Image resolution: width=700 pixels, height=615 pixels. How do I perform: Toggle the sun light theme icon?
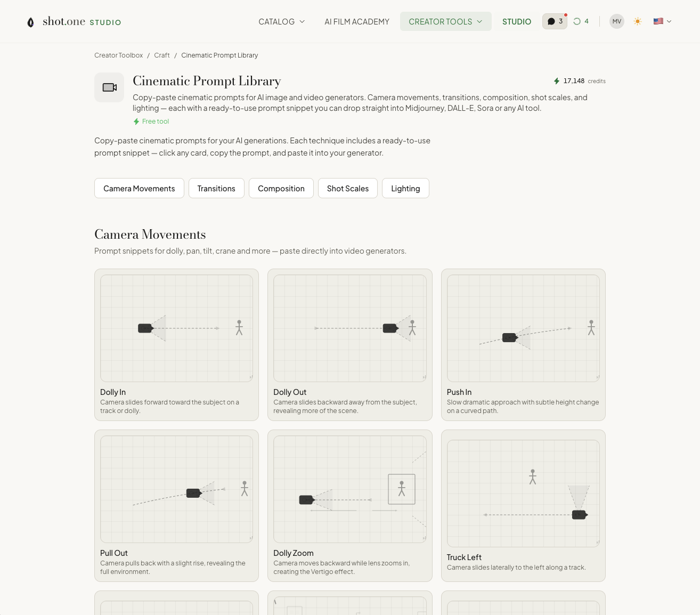(638, 21)
